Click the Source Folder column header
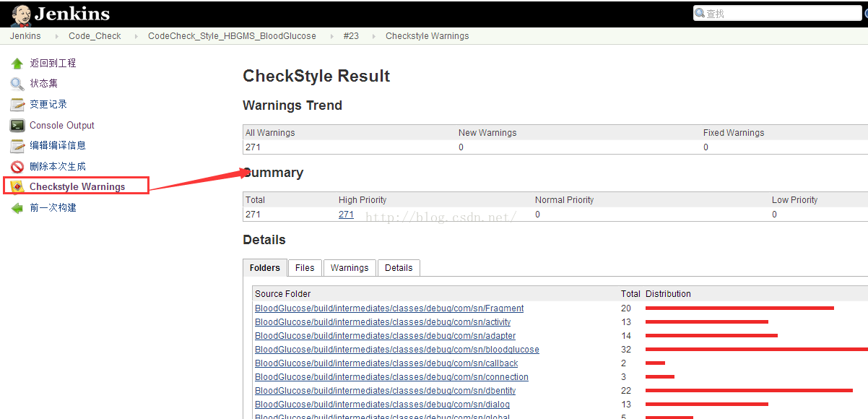868x419 pixels. click(282, 294)
